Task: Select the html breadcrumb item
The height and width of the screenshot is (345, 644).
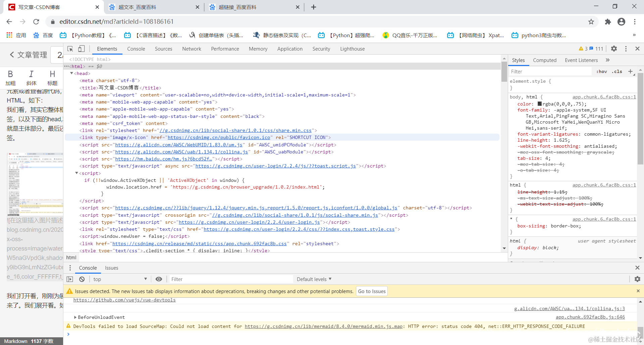Action: [x=71, y=257]
